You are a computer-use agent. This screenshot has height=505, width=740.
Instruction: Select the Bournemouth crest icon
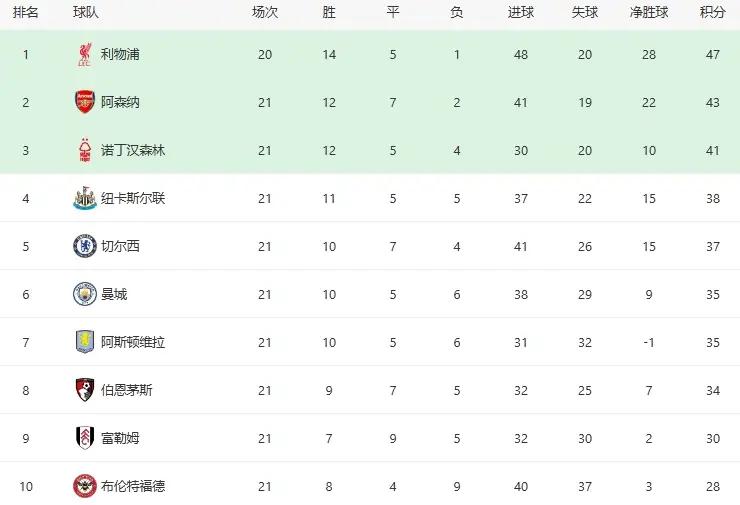pos(85,390)
